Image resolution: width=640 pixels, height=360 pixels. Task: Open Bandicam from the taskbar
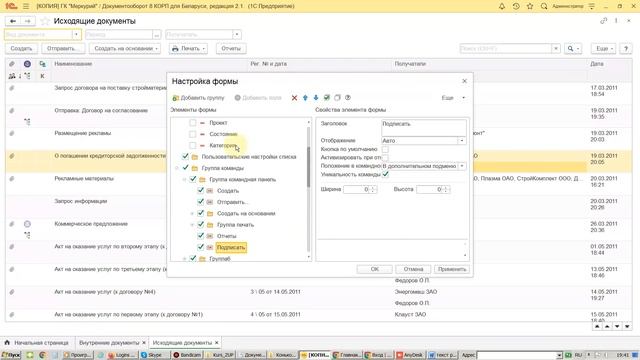tap(188, 355)
